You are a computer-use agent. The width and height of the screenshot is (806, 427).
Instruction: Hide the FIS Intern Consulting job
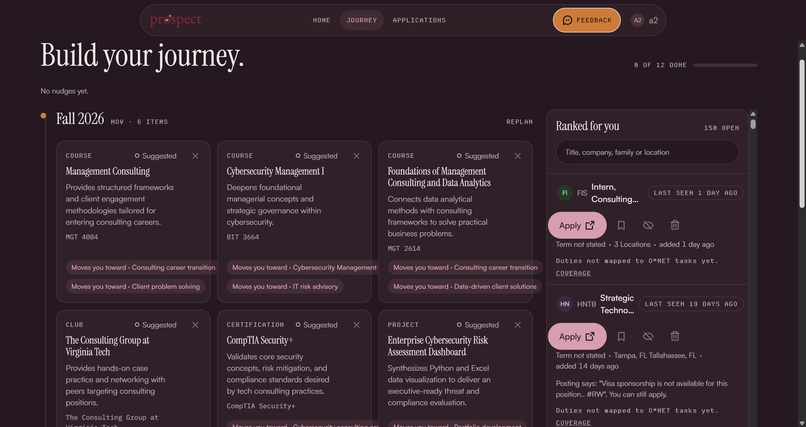click(x=648, y=225)
